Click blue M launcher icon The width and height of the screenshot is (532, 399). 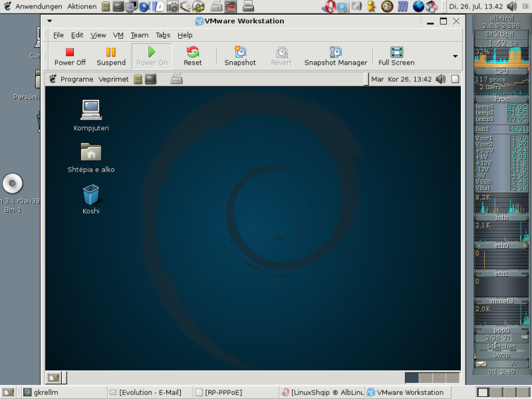click(403, 7)
